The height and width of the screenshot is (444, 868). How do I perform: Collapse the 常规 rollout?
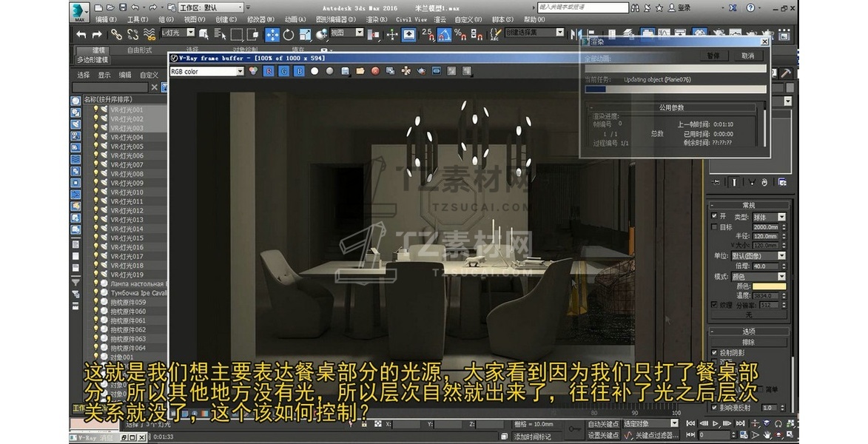point(749,205)
